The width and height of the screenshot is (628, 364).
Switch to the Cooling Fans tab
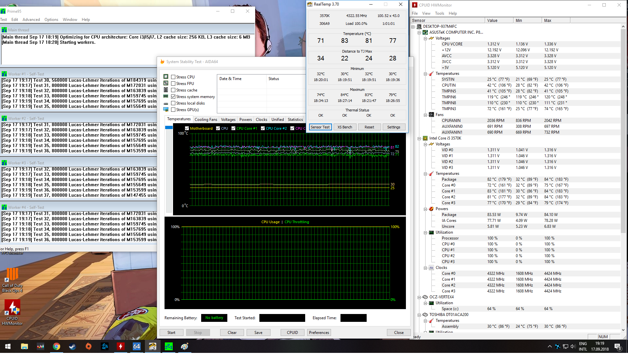point(206,120)
